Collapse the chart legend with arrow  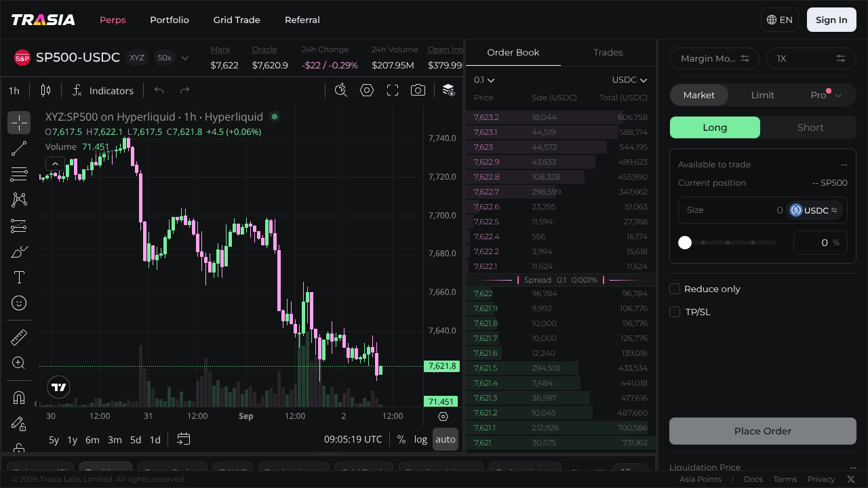click(x=55, y=163)
